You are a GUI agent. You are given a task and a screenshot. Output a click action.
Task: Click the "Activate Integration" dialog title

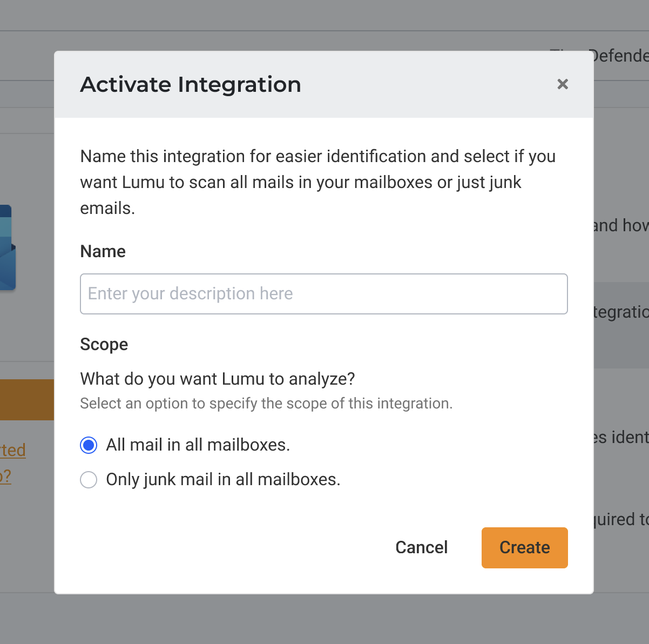[x=191, y=85]
